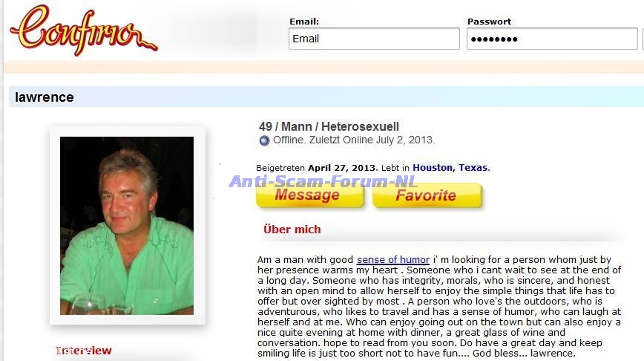Viewport: 644px width, 361px height.
Task: Send lawrence a Message
Action: [309, 195]
